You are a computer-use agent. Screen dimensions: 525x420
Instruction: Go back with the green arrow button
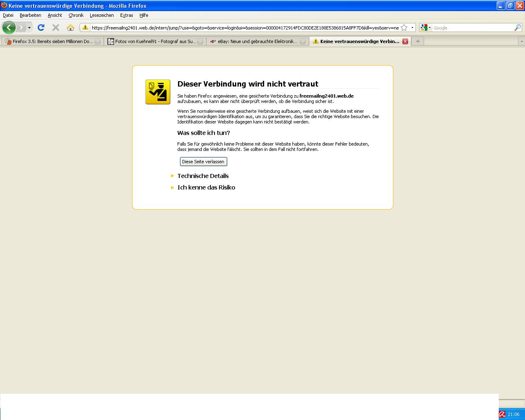9,27
